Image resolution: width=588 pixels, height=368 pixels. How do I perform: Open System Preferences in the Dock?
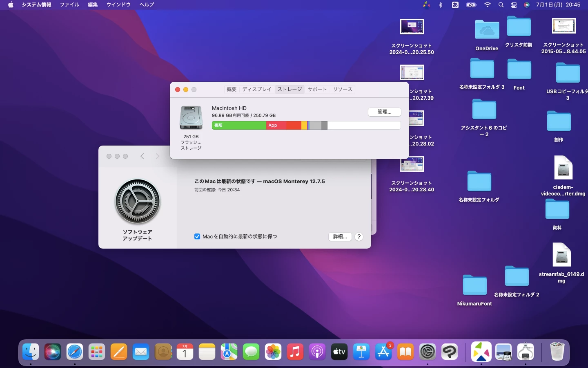pos(428,352)
